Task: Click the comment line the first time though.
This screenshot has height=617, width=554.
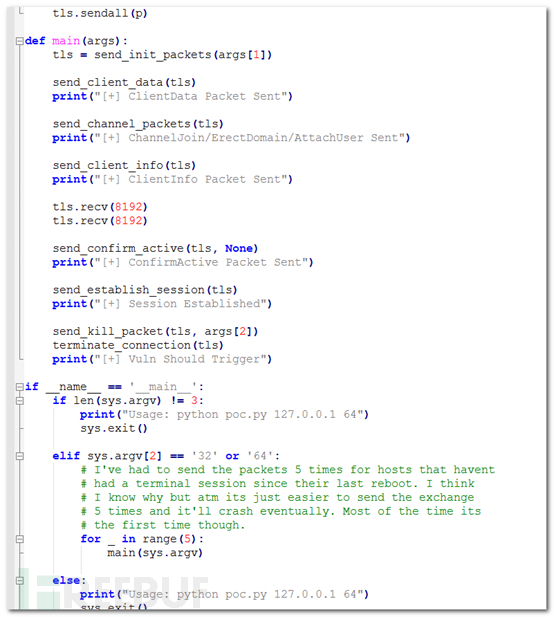Action: click(163, 525)
